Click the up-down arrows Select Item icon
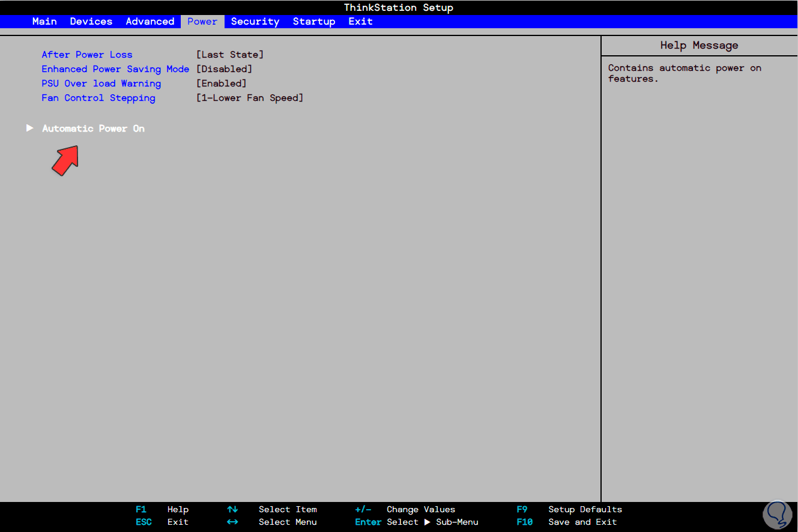The width and height of the screenshot is (798, 532). point(232,510)
